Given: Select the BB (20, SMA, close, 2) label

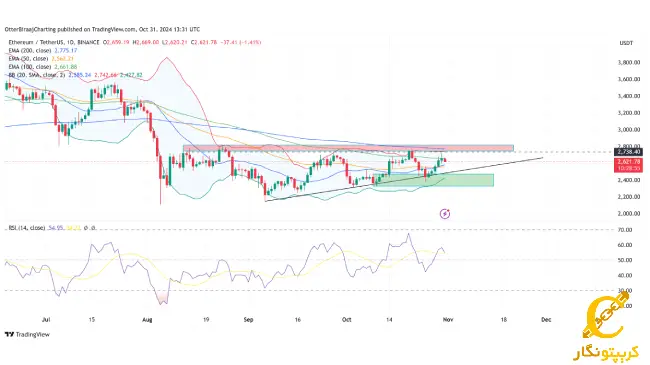Looking at the screenshot, I should 37,75.
